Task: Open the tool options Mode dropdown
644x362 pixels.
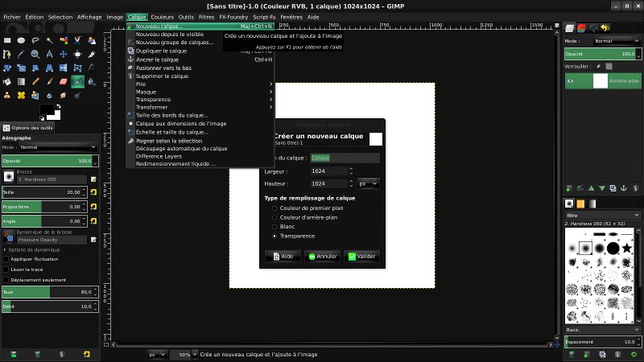Action: (x=58, y=147)
